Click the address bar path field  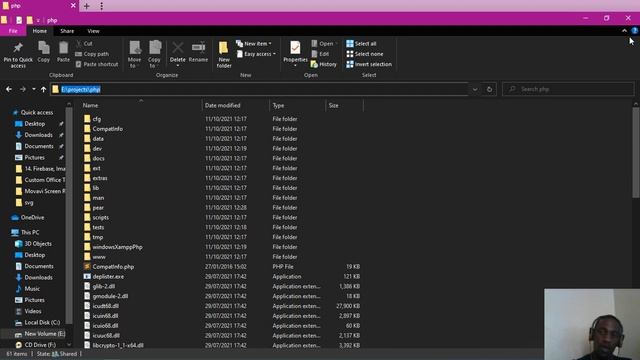coord(260,89)
